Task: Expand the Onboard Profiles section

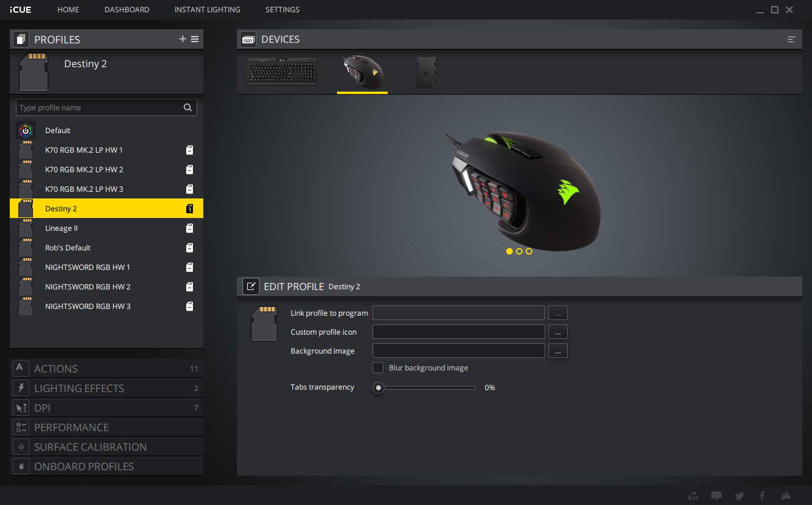Action: [x=106, y=466]
